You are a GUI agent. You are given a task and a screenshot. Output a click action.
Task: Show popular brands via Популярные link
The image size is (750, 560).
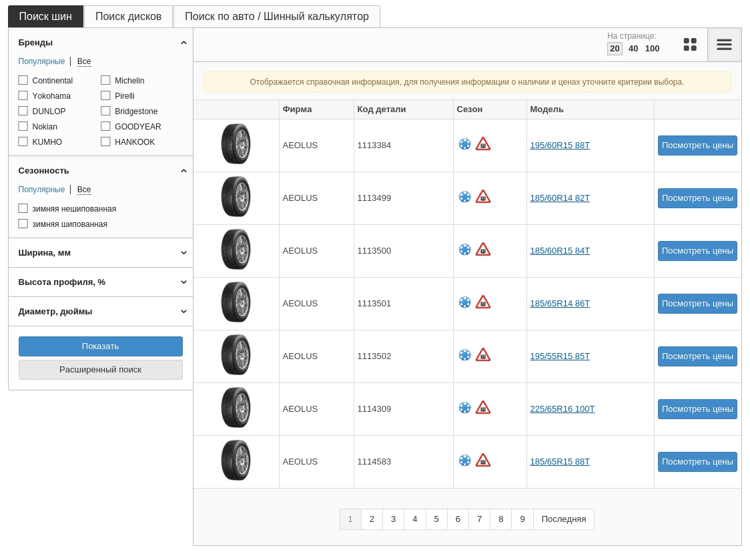[41, 61]
